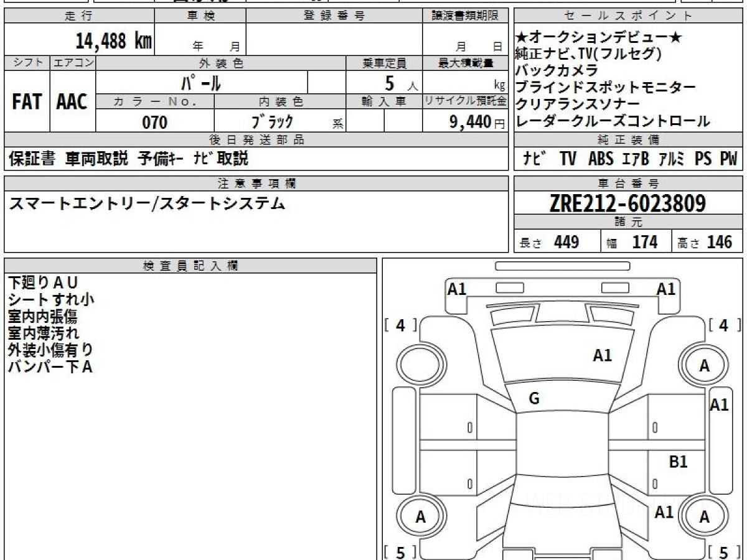Select the ブラインドスポットモニター sales point line
Image resolution: width=747 pixels, height=560 pixels.
[x=606, y=87]
